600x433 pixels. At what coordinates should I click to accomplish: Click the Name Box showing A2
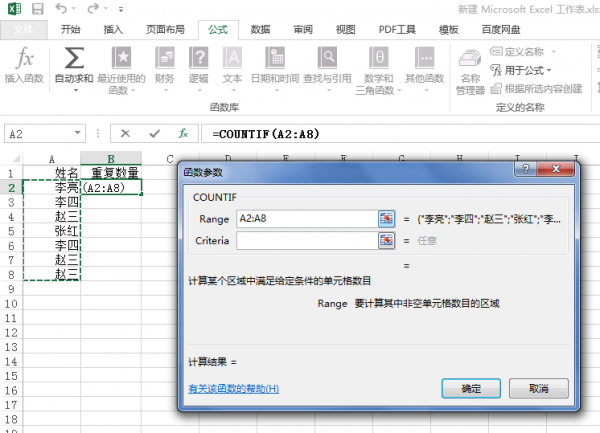coord(38,134)
